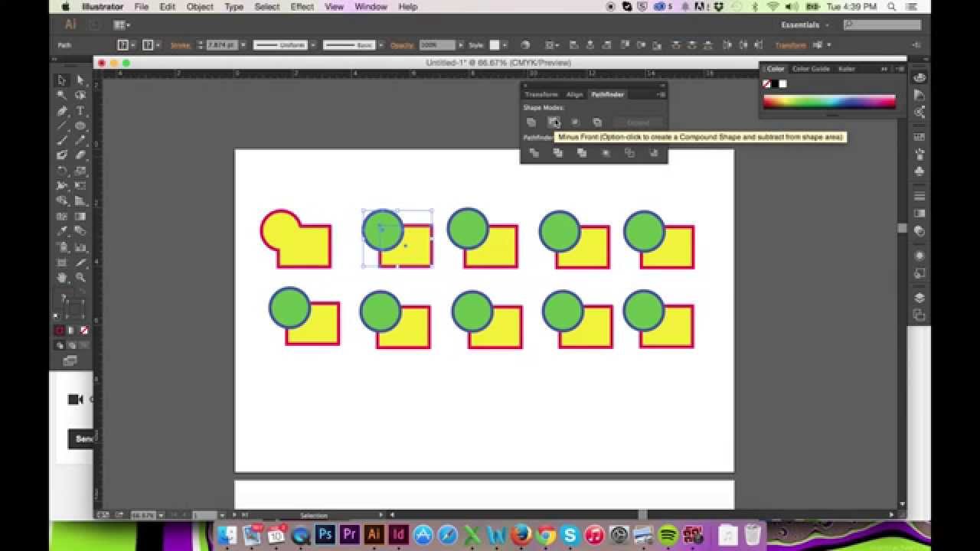Apply Minus Front in Pathfinder panel

point(554,122)
